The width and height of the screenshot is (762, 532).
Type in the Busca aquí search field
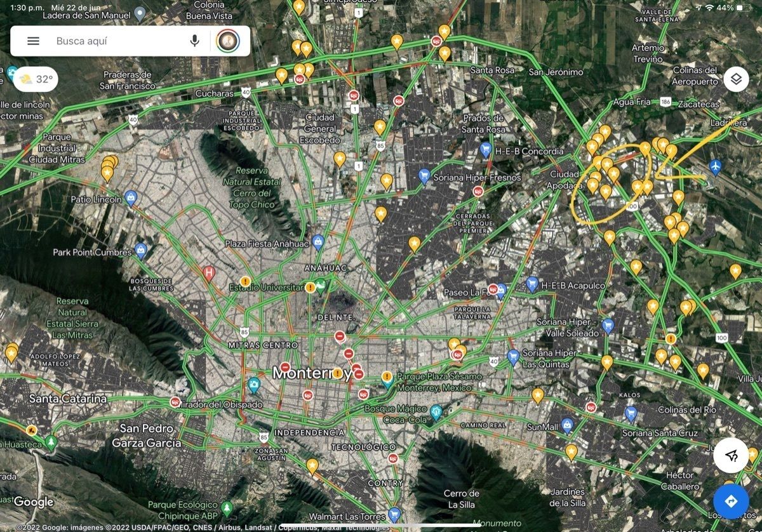pos(114,41)
